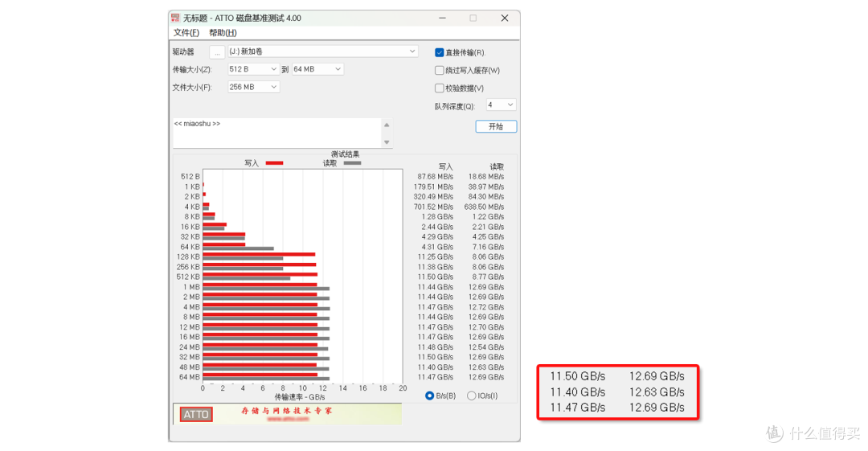Viewport: 868px width, 451px height.
Task: Click the write value 320.49 MB/s
Action: (433, 197)
